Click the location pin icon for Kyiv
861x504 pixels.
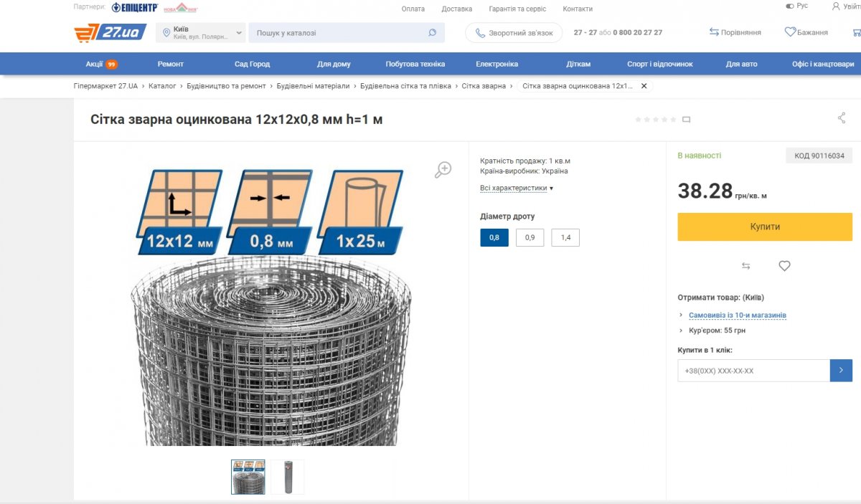click(166, 33)
